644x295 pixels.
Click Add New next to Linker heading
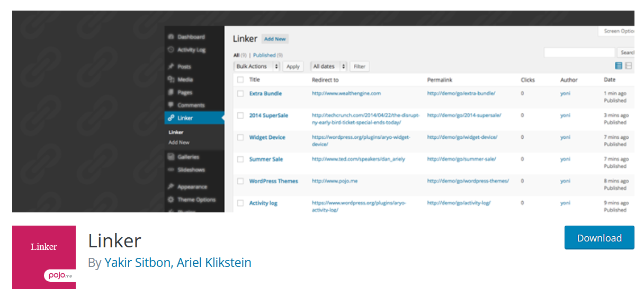tap(275, 39)
